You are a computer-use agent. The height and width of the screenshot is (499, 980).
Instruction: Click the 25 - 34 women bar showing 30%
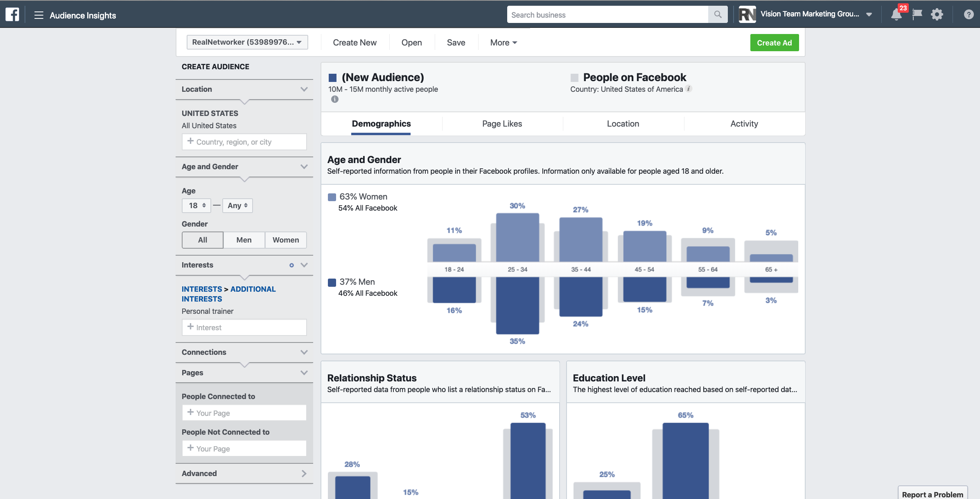coord(517,238)
